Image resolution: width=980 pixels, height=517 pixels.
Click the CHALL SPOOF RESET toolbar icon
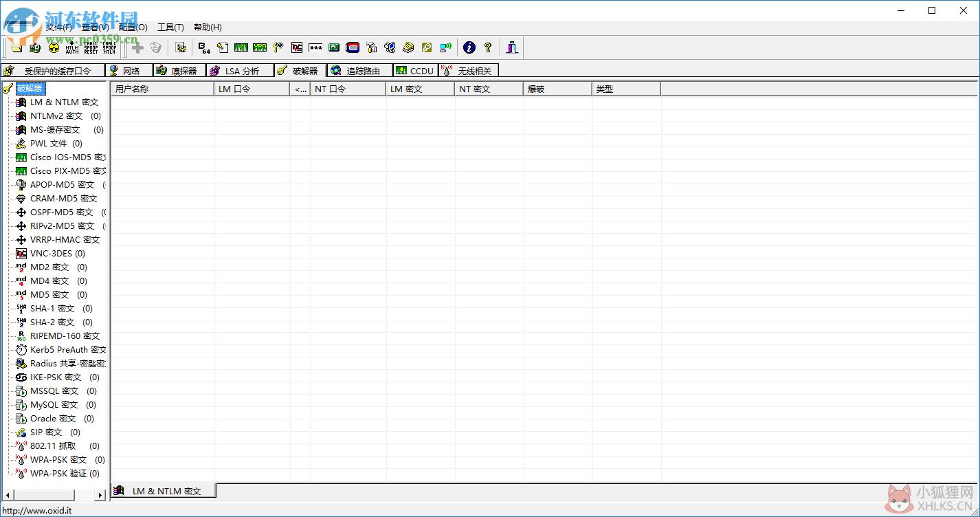[91, 47]
